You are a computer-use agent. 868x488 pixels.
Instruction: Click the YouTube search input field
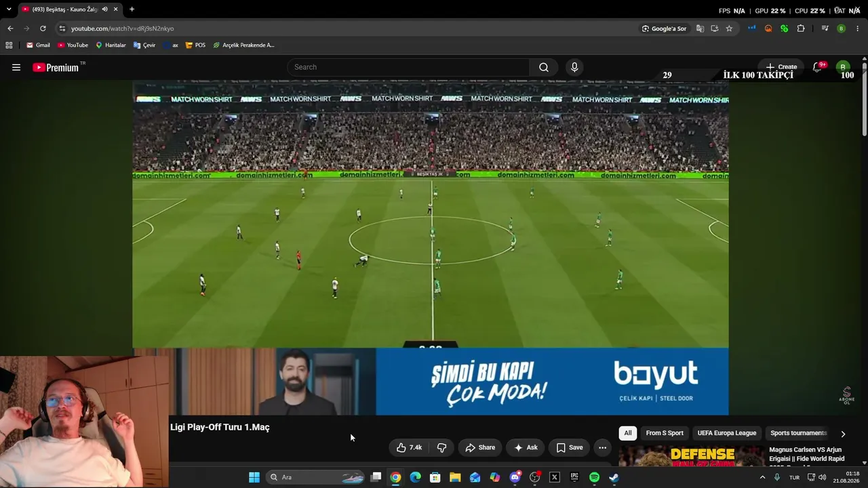coord(409,67)
